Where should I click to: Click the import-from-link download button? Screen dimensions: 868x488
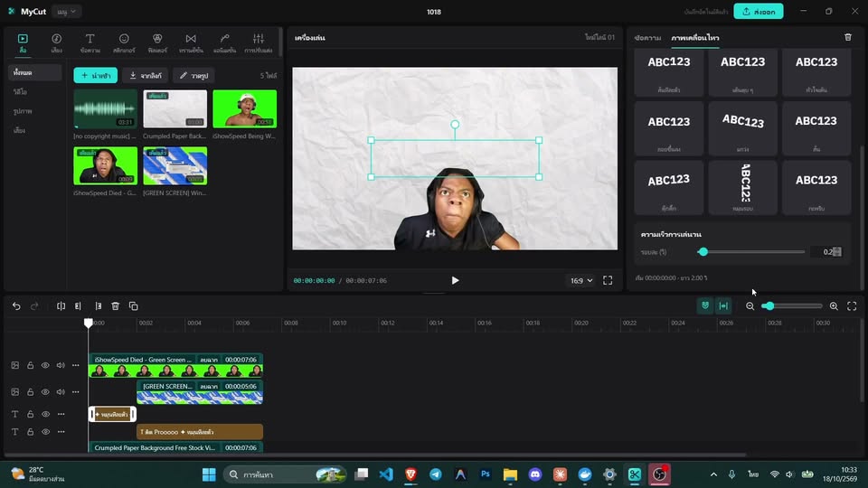point(146,75)
